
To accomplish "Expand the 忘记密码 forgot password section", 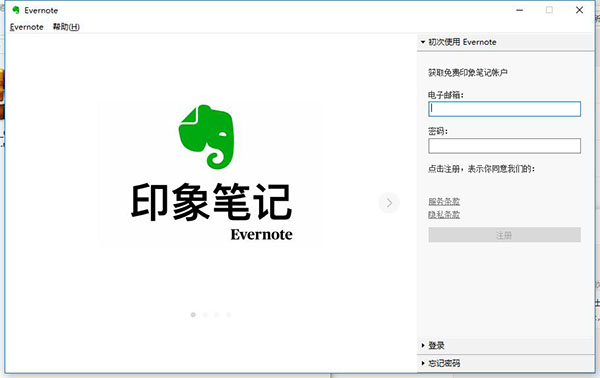I will tap(505, 363).
